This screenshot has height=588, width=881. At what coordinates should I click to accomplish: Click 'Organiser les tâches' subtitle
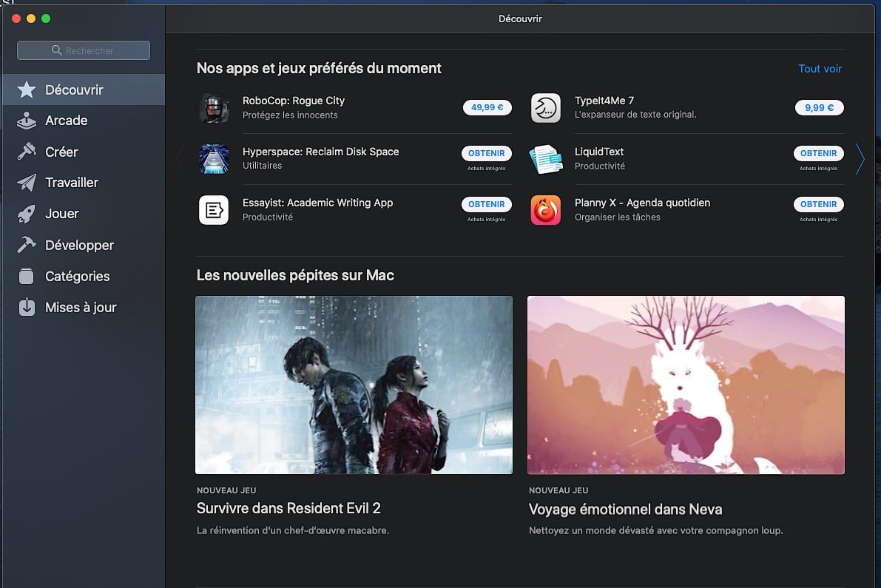click(x=618, y=217)
